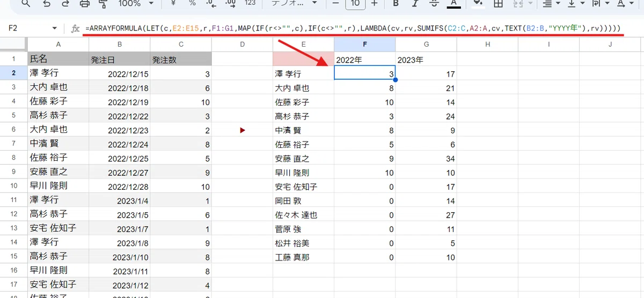Activate the paint format tool
The height and width of the screenshot is (298, 644).
click(x=102, y=4)
